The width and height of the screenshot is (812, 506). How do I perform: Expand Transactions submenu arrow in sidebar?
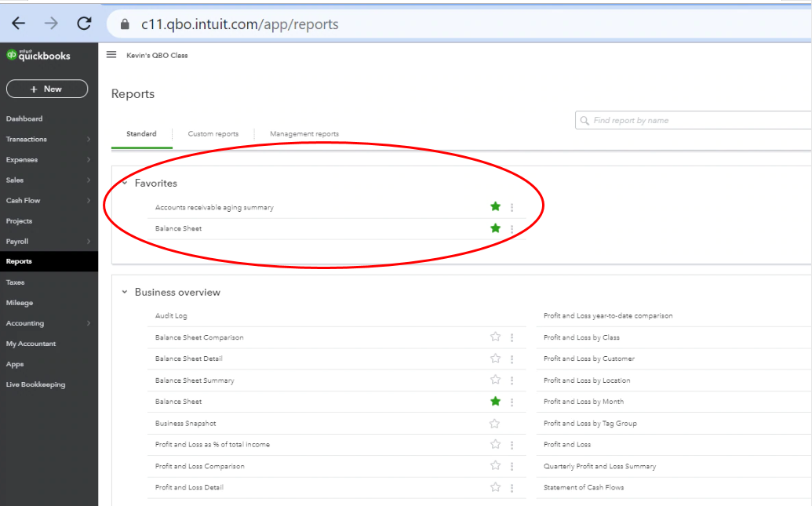point(89,140)
